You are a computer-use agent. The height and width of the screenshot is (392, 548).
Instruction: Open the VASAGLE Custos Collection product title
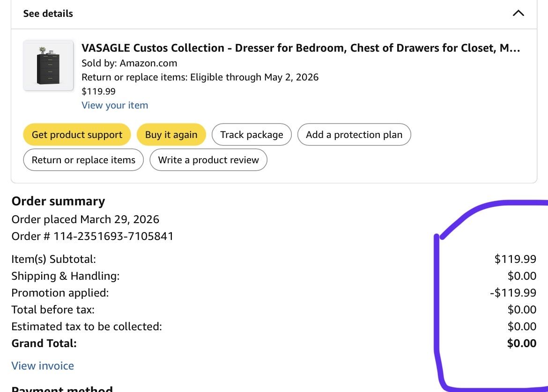point(300,48)
